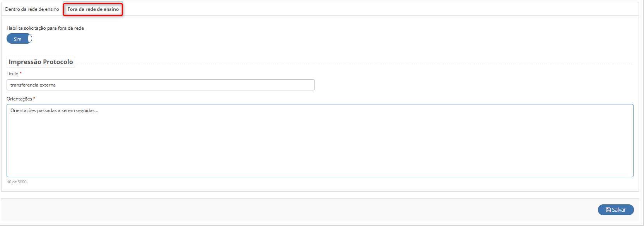Click the Título field label
The height and width of the screenshot is (226, 644).
[x=12, y=74]
